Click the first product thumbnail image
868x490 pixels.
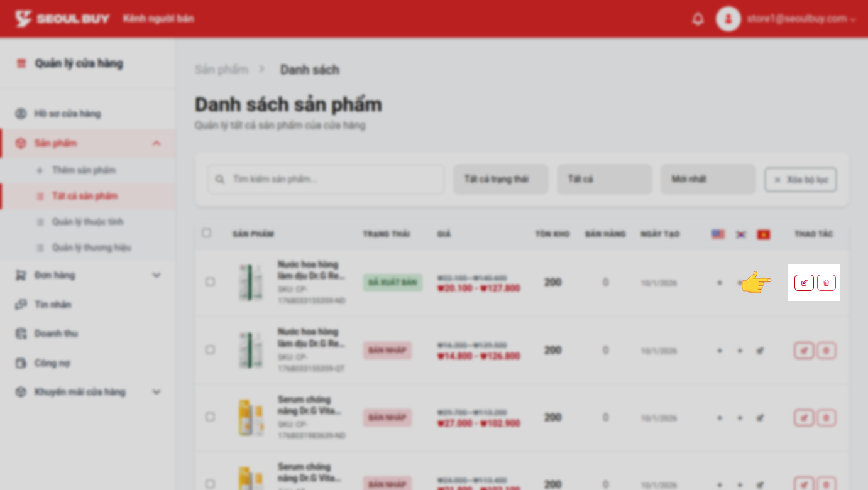tap(251, 283)
